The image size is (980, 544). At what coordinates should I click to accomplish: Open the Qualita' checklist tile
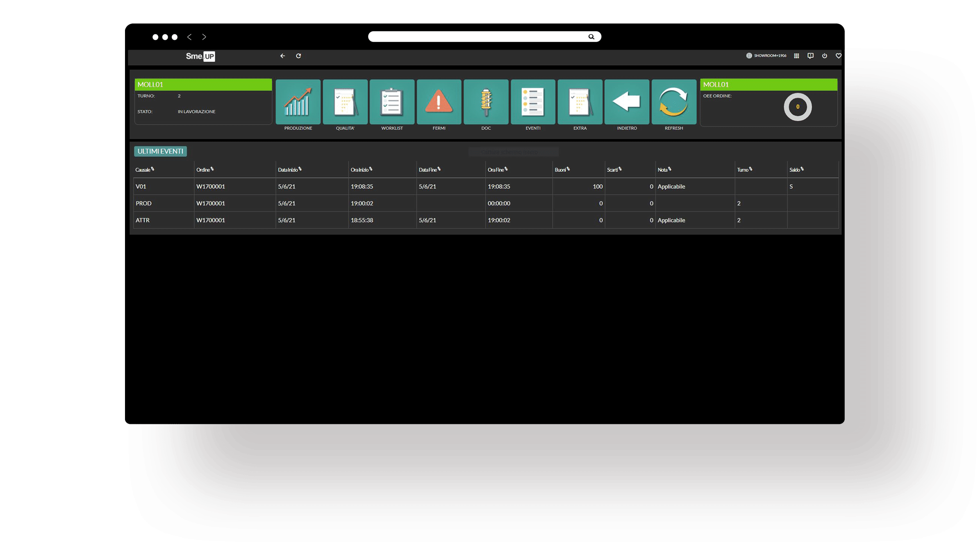pyautogui.click(x=345, y=102)
